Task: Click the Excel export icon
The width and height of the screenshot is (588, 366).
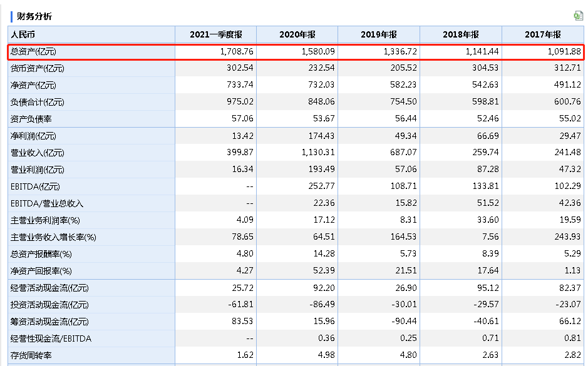Action: tap(578, 16)
